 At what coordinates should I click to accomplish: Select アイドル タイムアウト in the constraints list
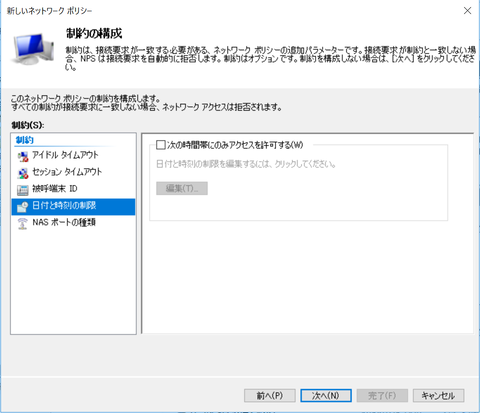pyautogui.click(x=73, y=156)
